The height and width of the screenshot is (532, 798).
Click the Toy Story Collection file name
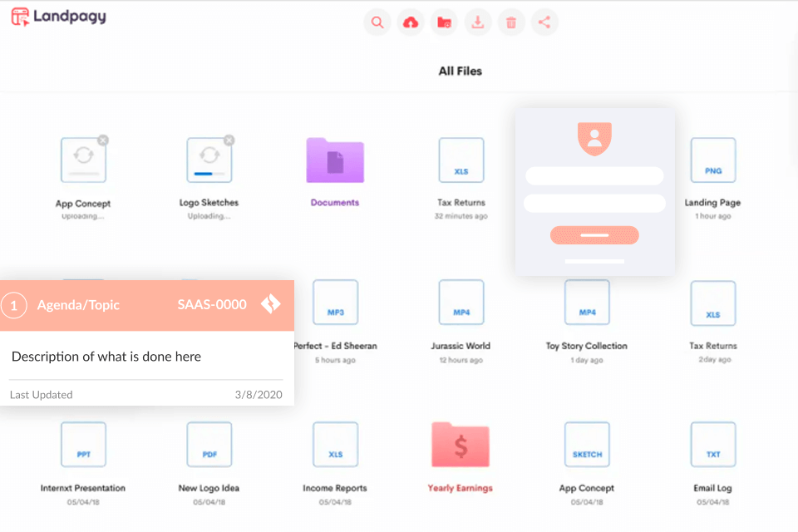[586, 346]
